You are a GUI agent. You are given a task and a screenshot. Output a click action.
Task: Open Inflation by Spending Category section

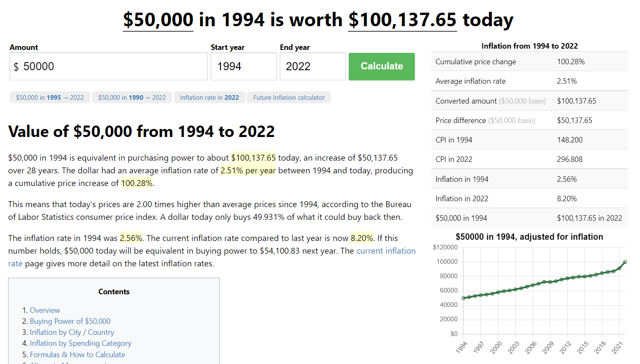click(80, 343)
